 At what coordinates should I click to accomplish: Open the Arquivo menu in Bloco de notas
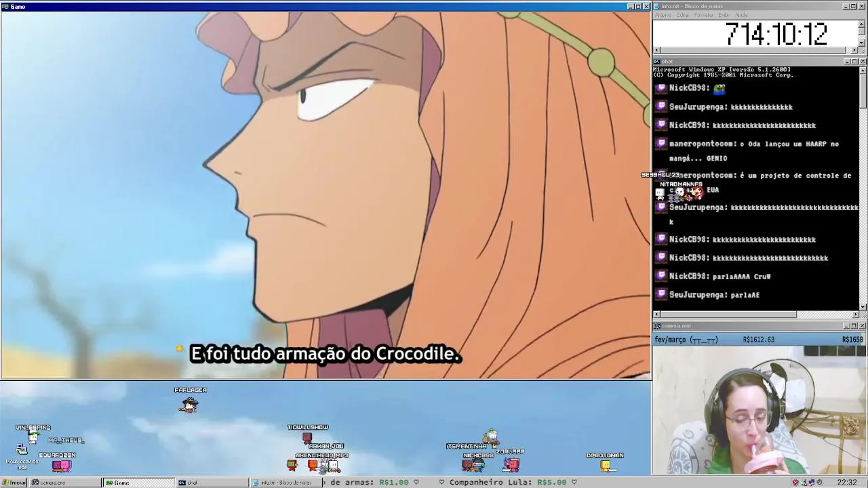(663, 15)
